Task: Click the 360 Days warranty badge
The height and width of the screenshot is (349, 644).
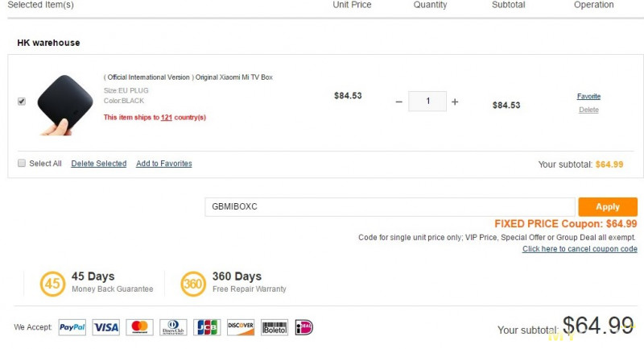Action: pyautogui.click(x=193, y=284)
